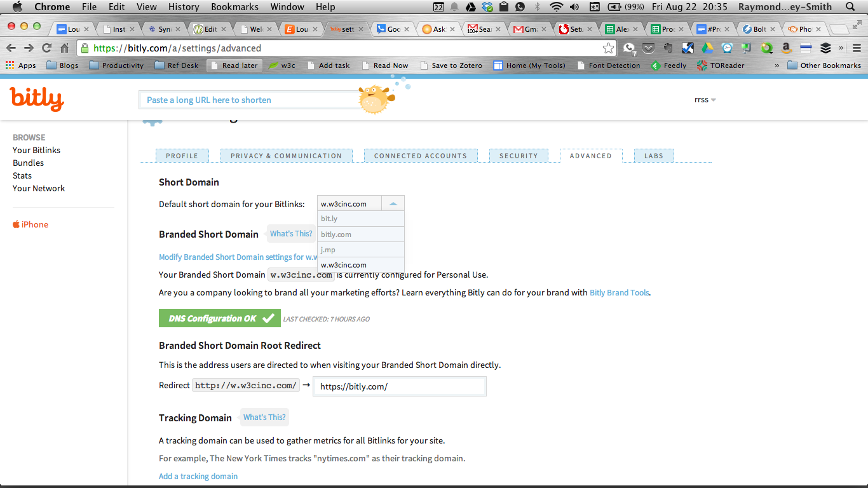The image size is (868, 488).
Task: Click the DNS Configuration OK button
Action: point(220,318)
